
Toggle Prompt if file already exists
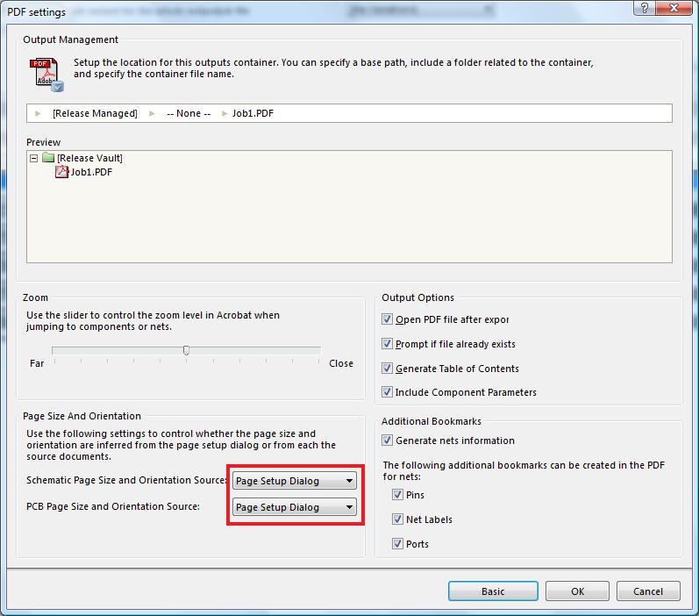tap(387, 343)
